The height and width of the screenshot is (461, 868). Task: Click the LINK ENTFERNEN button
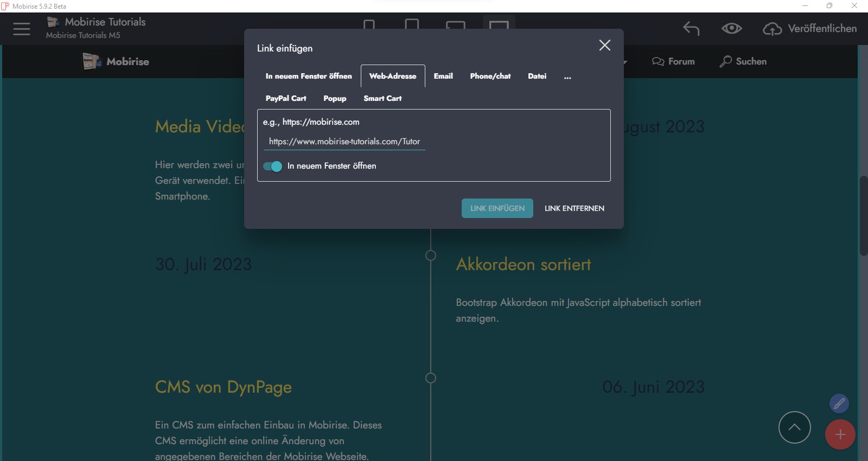[x=575, y=208]
